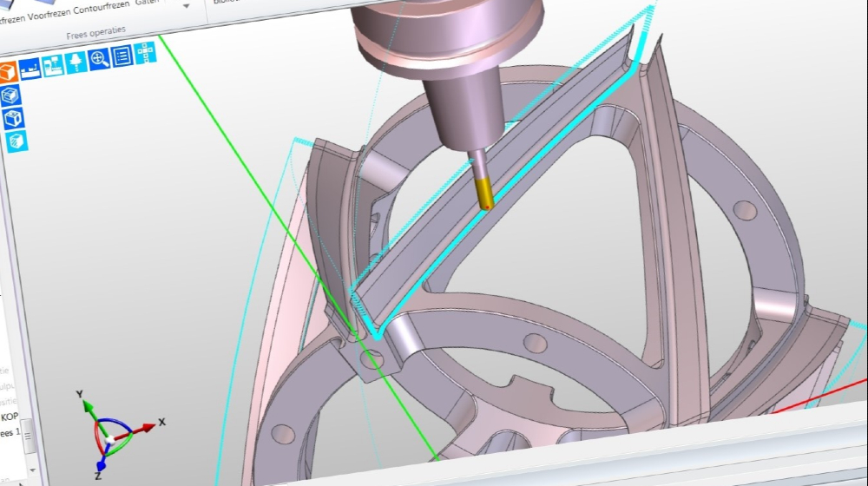Click the Z axis arrow of the triad
Image resolution: width=868 pixels, height=486 pixels.
point(100,467)
